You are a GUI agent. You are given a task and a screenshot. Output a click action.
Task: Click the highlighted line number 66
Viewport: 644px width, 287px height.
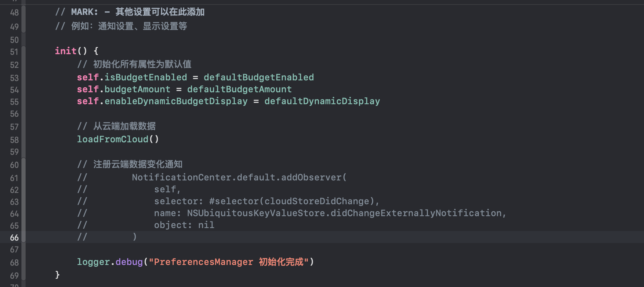pos(14,238)
